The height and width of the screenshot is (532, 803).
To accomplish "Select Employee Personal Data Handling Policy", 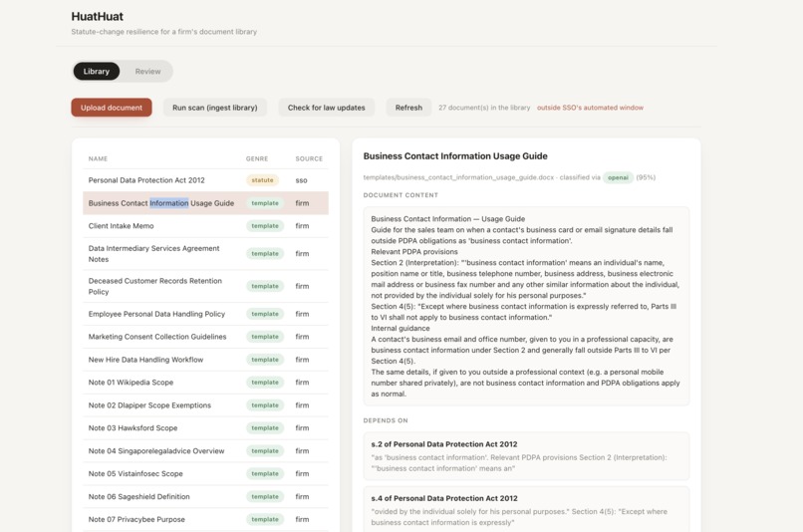I will [x=205, y=314].
